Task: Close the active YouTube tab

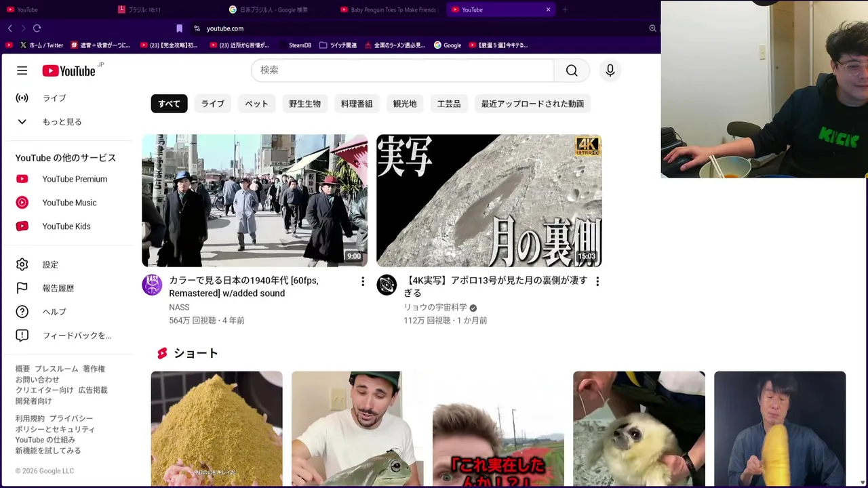Action: pos(548,9)
